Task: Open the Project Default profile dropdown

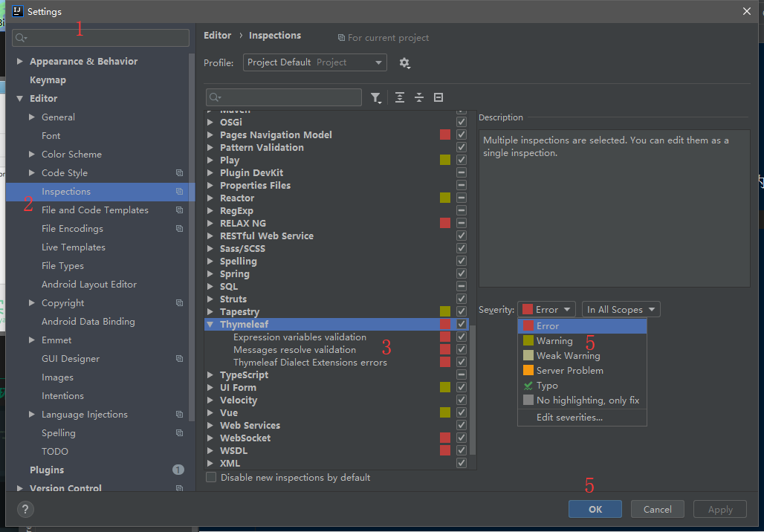Action: click(x=314, y=63)
